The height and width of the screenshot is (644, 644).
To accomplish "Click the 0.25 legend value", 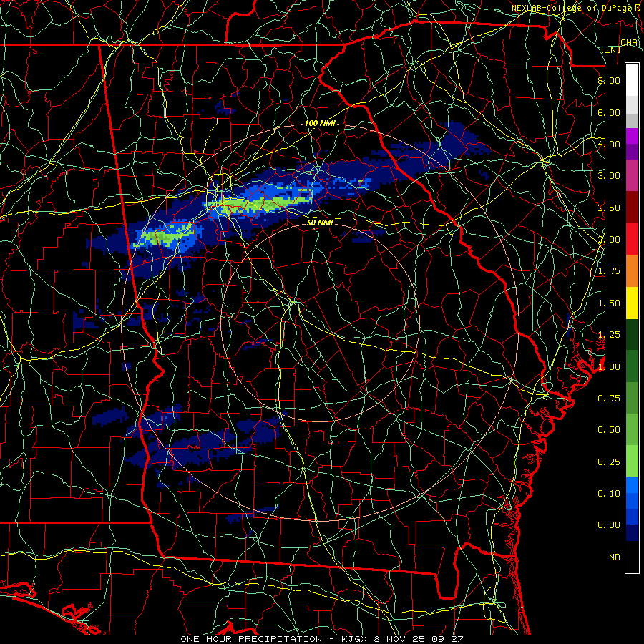I will (609, 462).
